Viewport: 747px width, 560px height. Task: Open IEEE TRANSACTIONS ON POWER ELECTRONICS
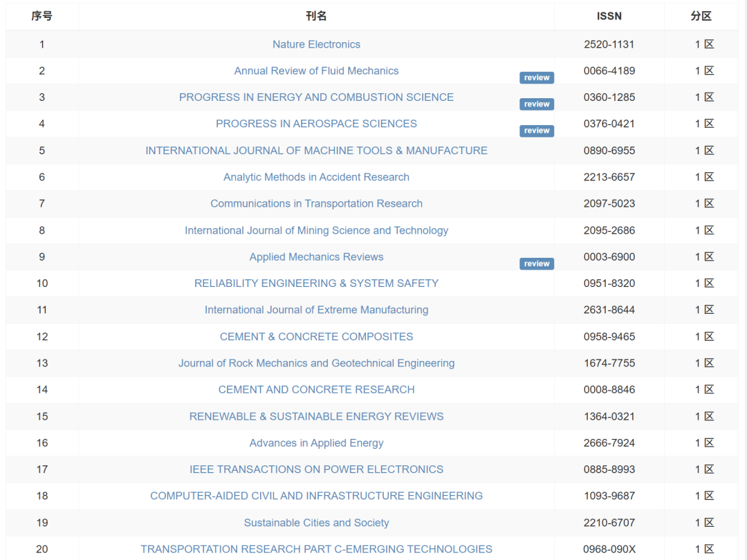[x=316, y=469]
